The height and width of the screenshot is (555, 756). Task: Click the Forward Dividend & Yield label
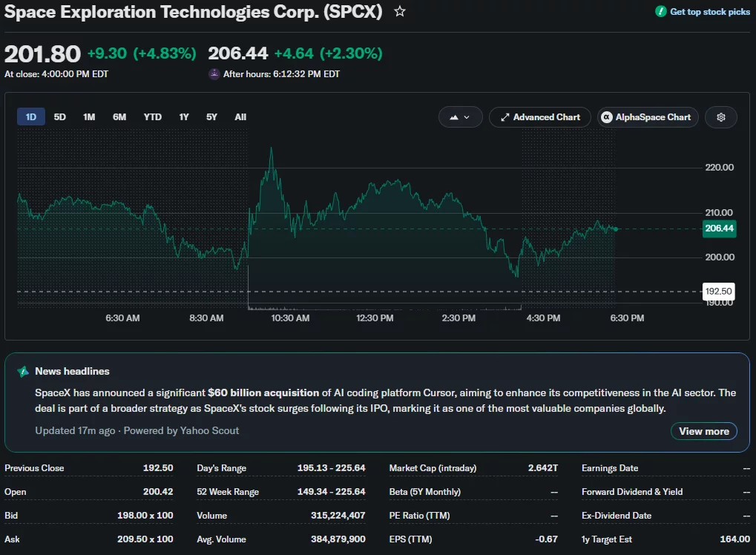(x=632, y=491)
